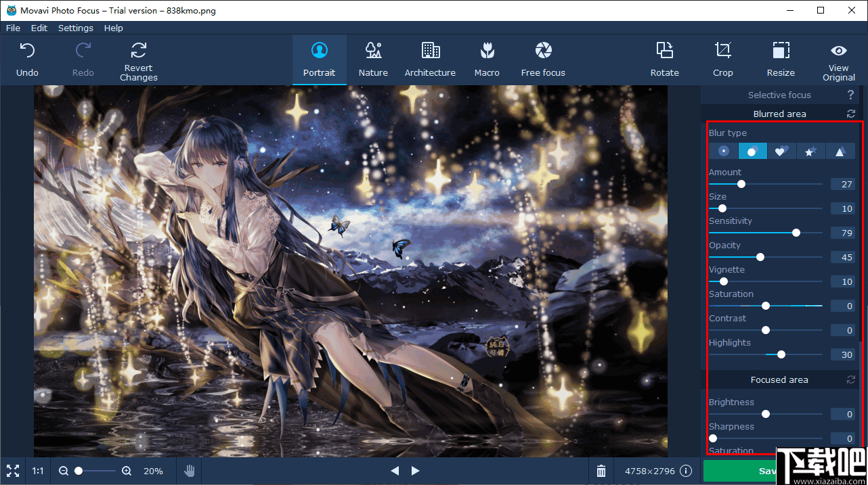Click the zoom in magnifier icon
Image resolution: width=868 pixels, height=485 pixels.
pos(127,471)
